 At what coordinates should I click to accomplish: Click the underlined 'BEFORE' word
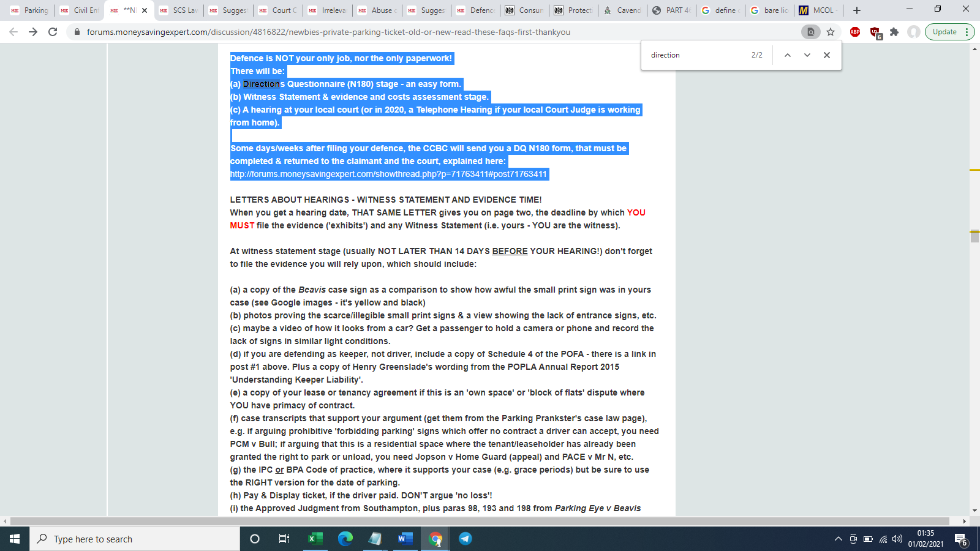[510, 251]
